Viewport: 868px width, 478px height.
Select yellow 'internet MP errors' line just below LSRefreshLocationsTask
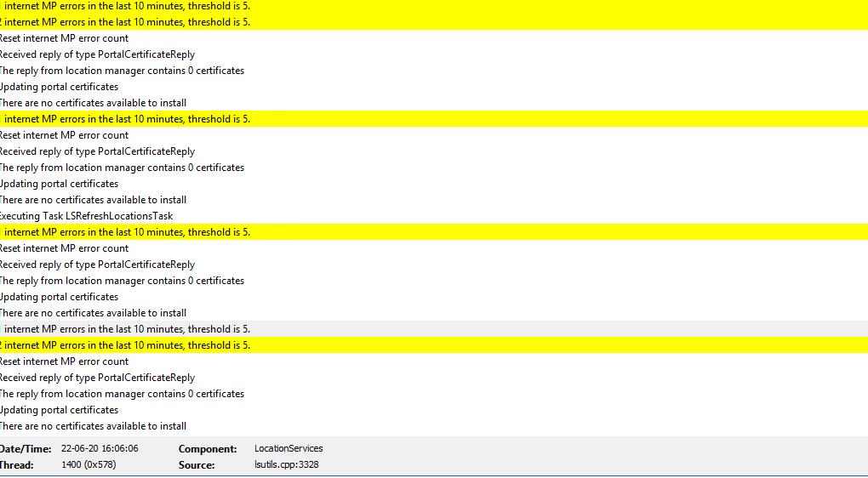click(x=434, y=232)
